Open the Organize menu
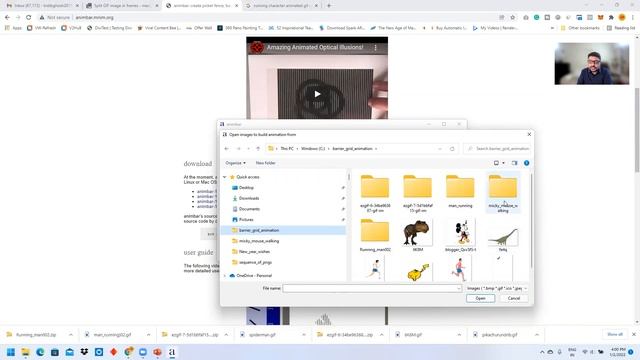 (236, 163)
